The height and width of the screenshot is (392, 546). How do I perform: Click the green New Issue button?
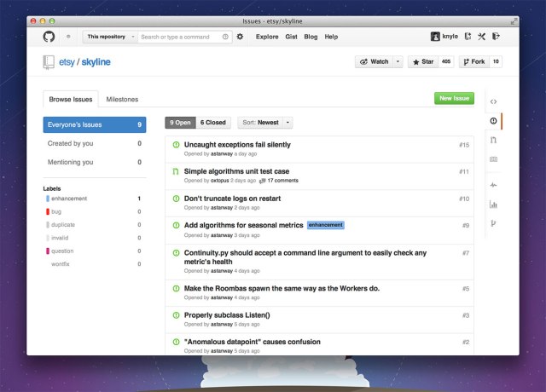coord(454,99)
